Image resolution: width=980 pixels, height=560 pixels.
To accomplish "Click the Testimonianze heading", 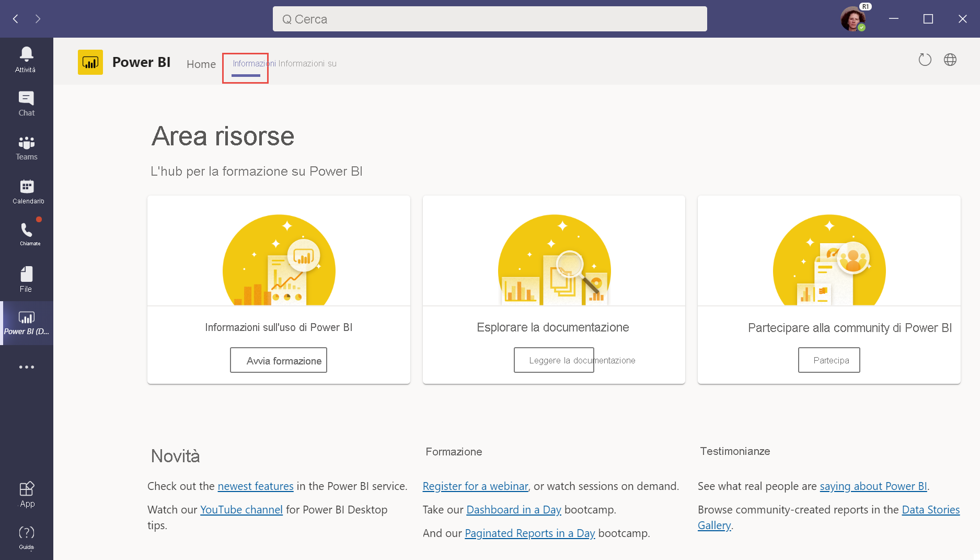I will 735,451.
